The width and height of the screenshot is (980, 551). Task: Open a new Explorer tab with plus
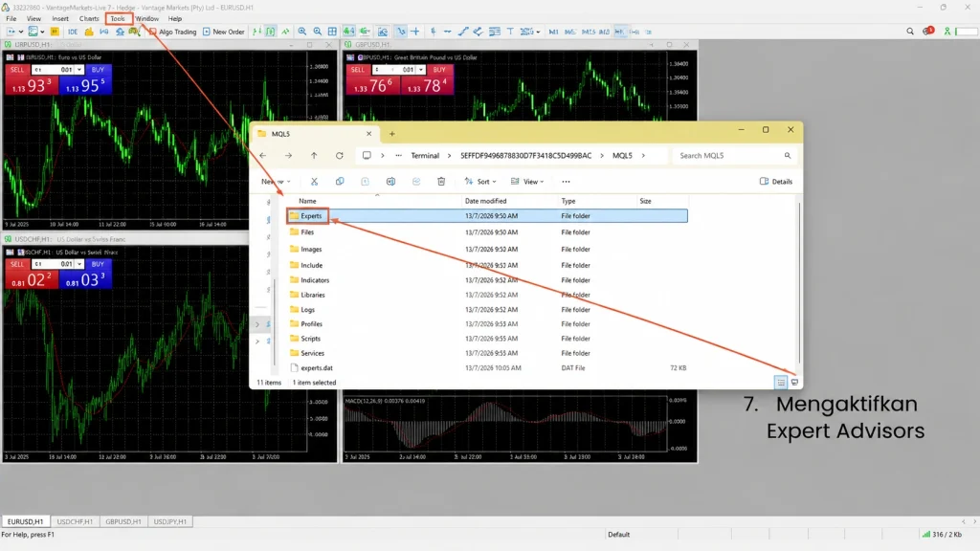[x=391, y=134]
